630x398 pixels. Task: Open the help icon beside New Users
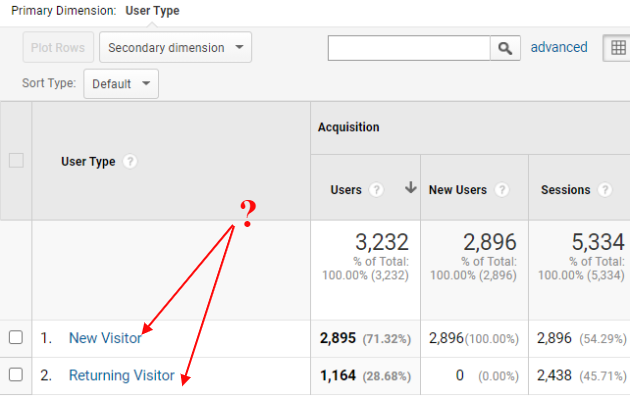click(x=501, y=190)
